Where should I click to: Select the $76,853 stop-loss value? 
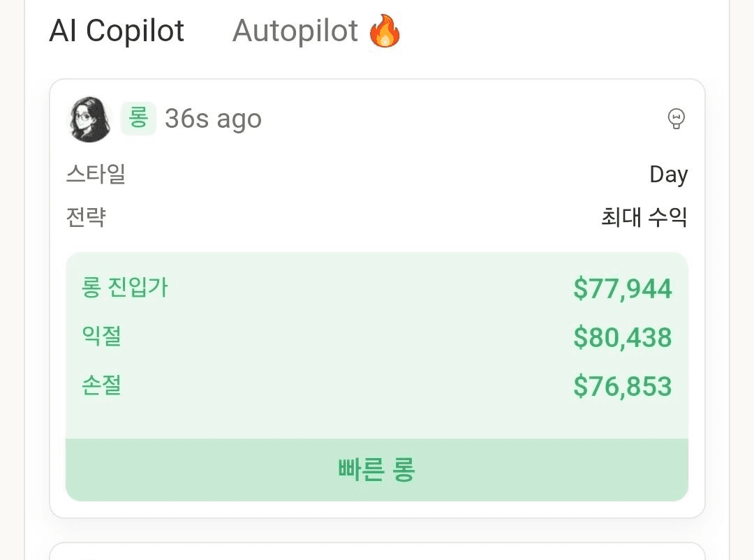(x=622, y=387)
